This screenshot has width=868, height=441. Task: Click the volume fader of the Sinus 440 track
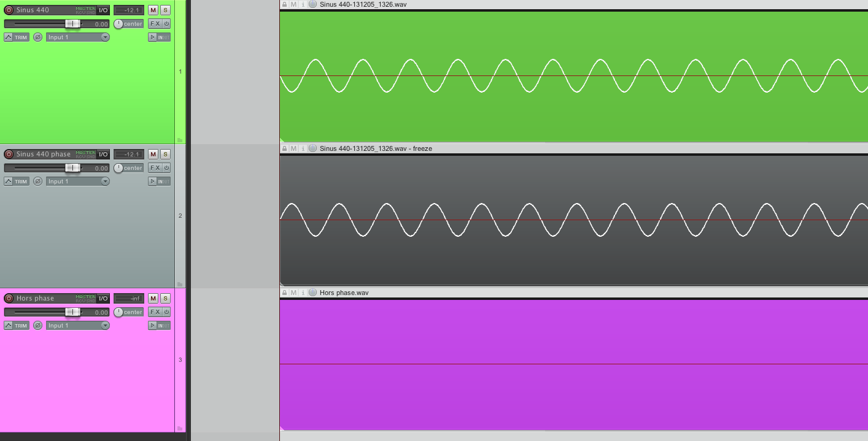72,23
